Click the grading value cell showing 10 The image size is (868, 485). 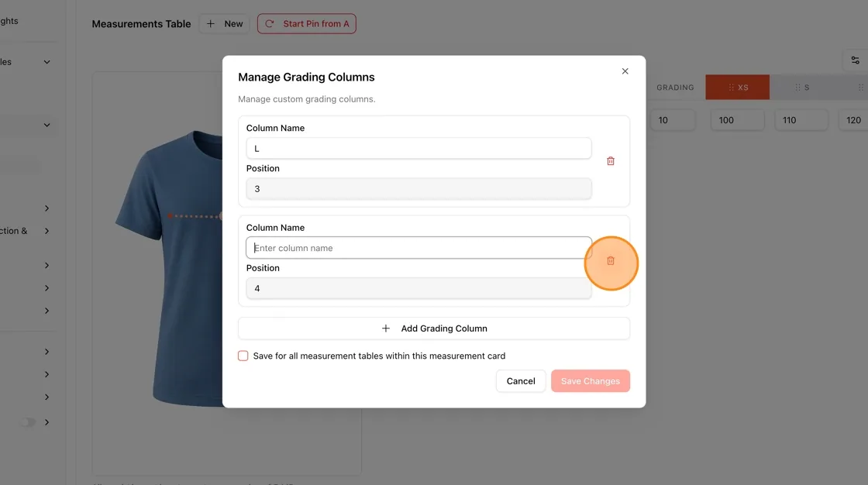click(673, 120)
